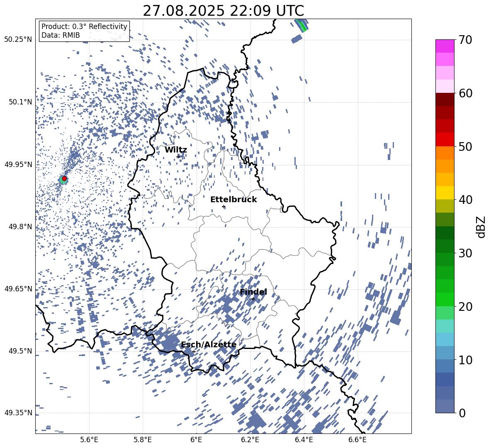Viewport: 491px width, 448px height.
Task: Click the 49.35°N latitude label
Action: tap(18, 413)
